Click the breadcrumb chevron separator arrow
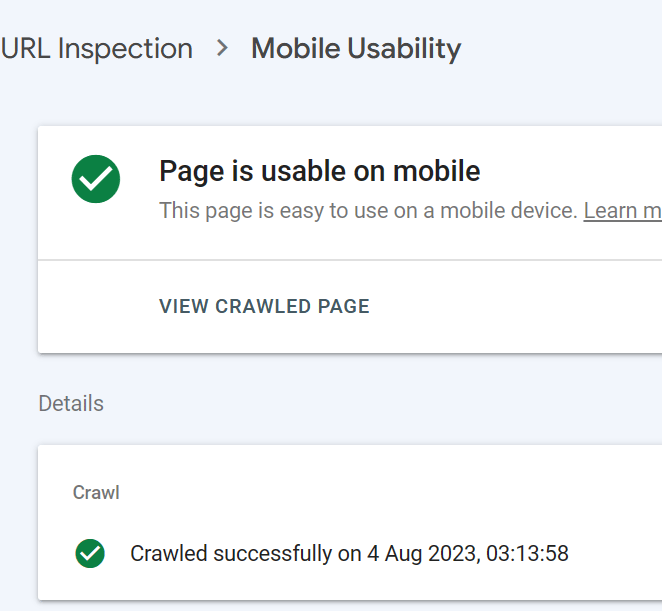The height and width of the screenshot is (611, 662). tap(222, 48)
